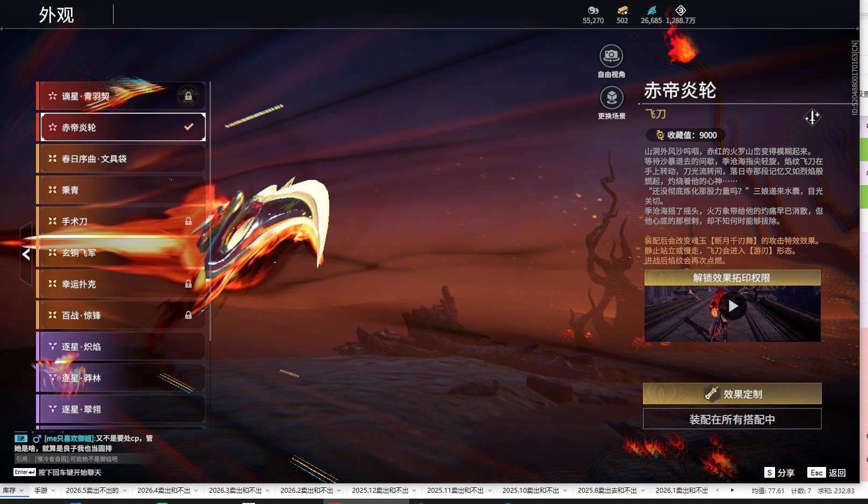Click the Enter key icon in chat hint
The image size is (868, 504).
pyautogui.click(x=25, y=472)
